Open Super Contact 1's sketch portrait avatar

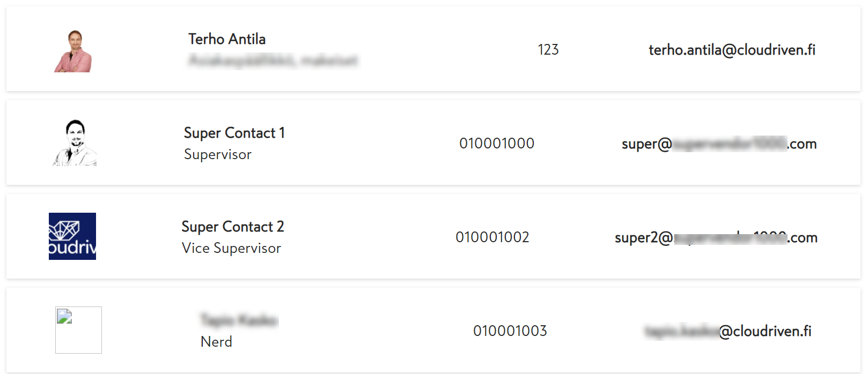(x=75, y=143)
